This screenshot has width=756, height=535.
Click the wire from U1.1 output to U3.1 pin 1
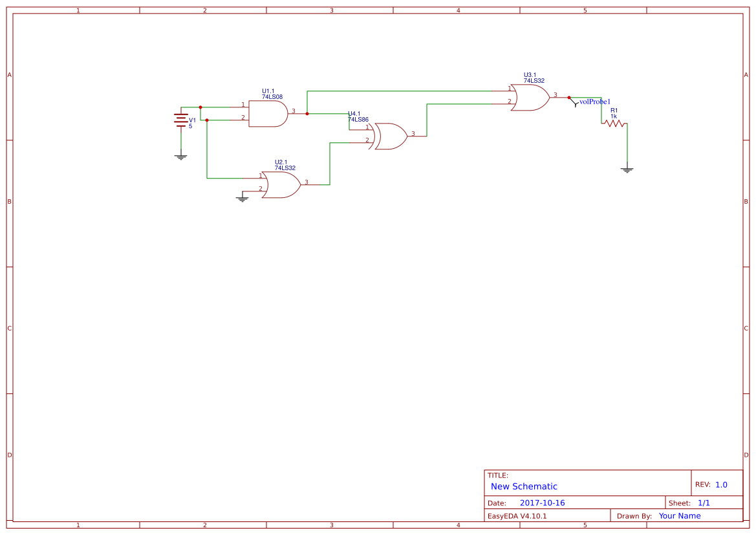coord(400,91)
